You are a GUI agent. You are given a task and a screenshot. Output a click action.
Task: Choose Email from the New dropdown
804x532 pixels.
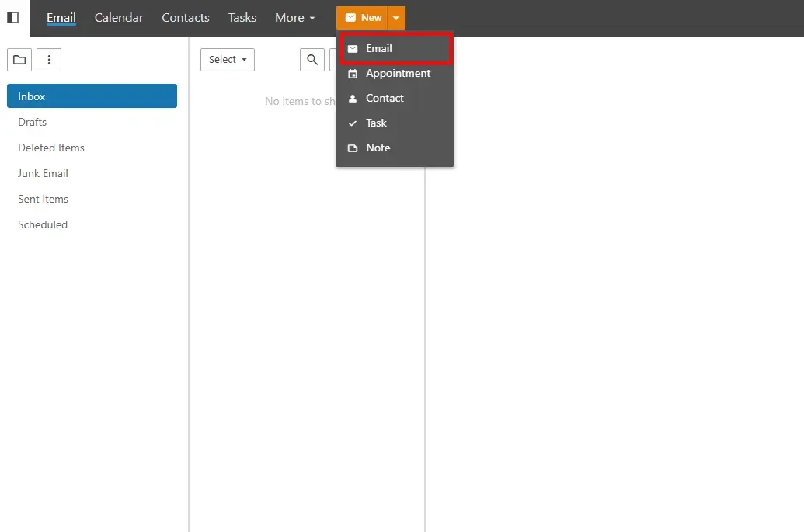[x=379, y=48]
